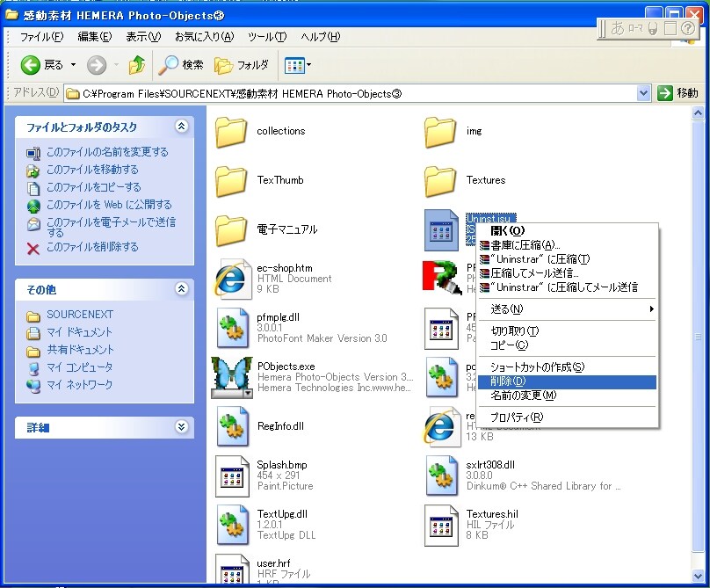Select the Textures.hil file icon
710x588 pixels.
point(441,525)
